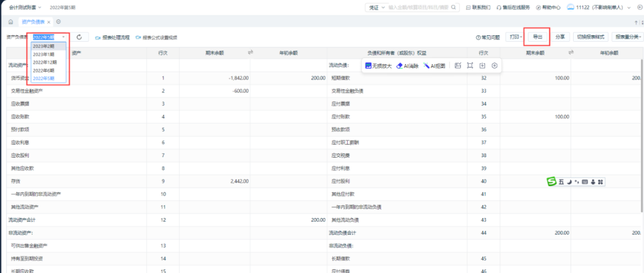Image resolution: width=644 pixels, height=273 pixels.
Task: Click the search magnifier icon
Action: (x=453, y=7)
